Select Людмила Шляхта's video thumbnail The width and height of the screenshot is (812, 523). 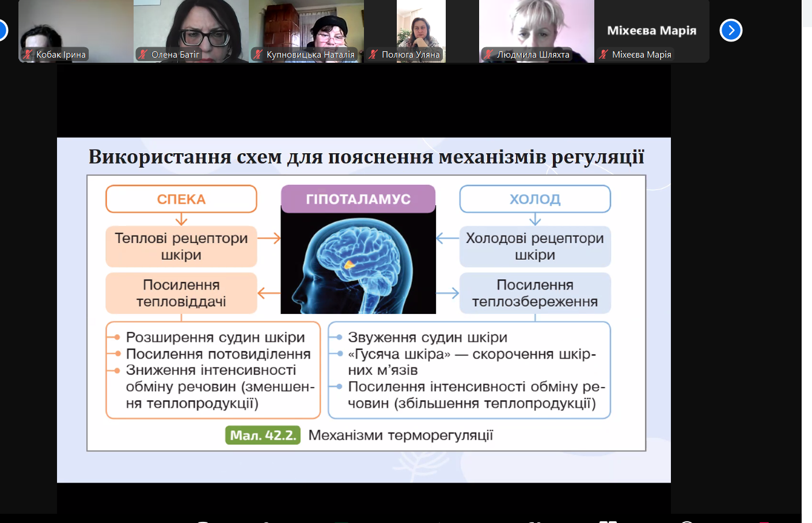coord(536,26)
